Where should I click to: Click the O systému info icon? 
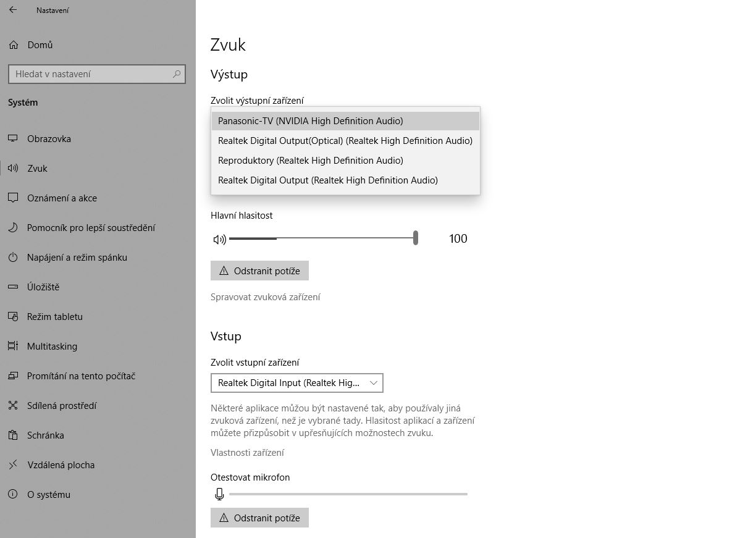click(x=13, y=495)
